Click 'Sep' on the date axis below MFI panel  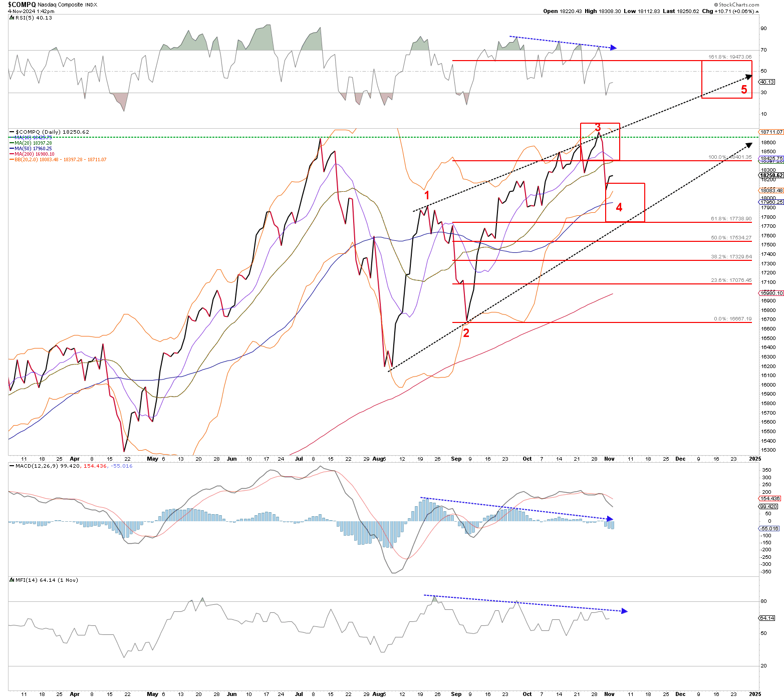click(x=456, y=694)
